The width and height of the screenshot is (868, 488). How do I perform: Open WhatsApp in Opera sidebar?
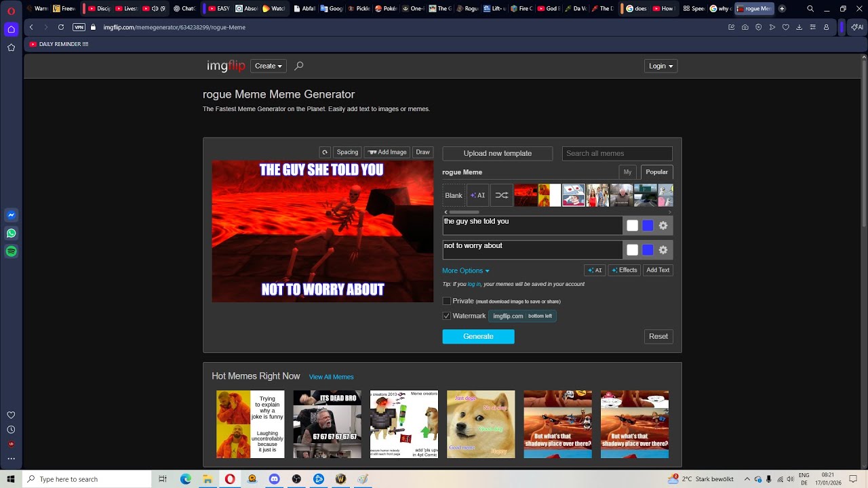11,233
